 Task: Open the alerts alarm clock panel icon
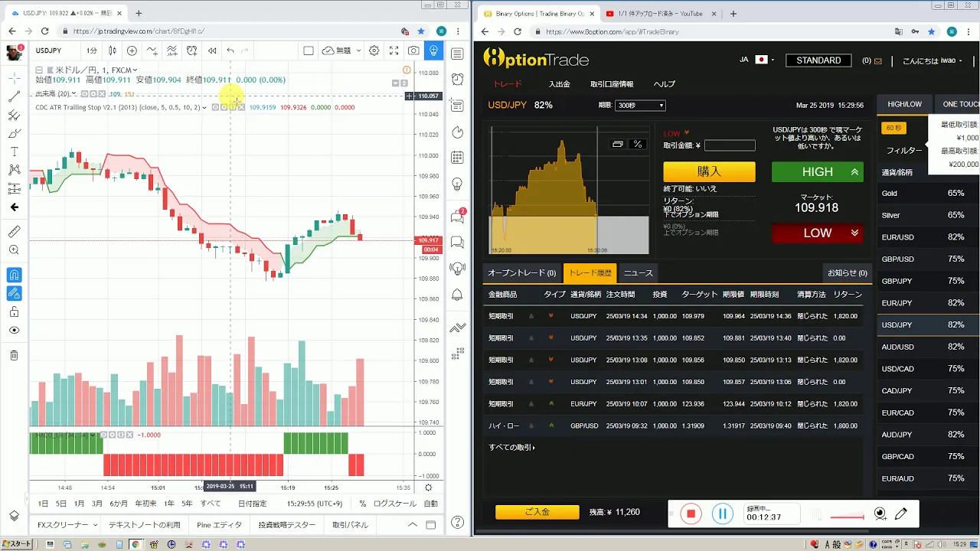458,79
